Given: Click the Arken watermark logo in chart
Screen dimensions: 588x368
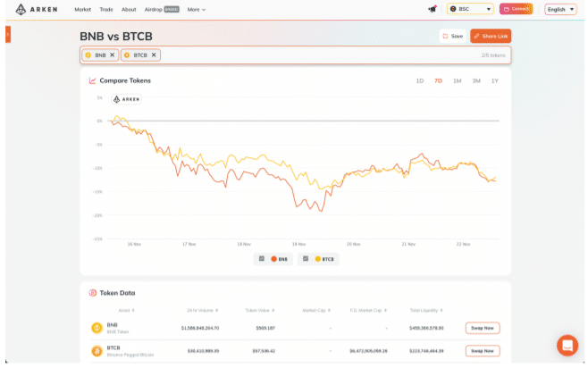Looking at the screenshot, I should tap(127, 99).
